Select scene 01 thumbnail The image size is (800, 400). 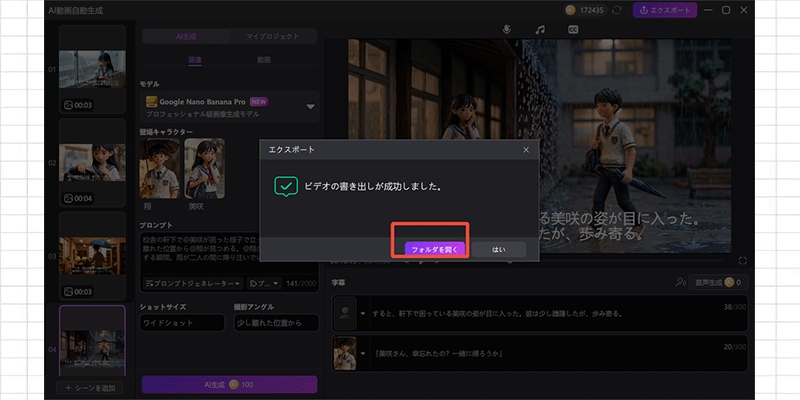click(x=92, y=69)
